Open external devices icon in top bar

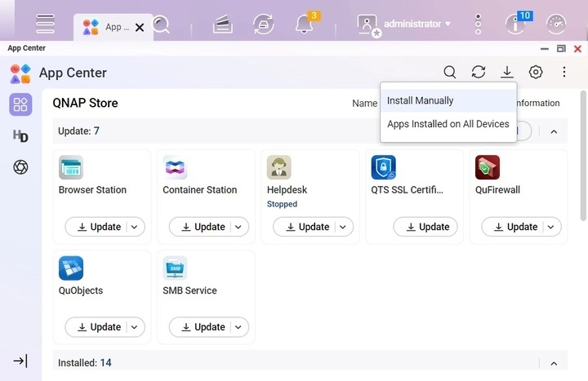click(x=263, y=24)
